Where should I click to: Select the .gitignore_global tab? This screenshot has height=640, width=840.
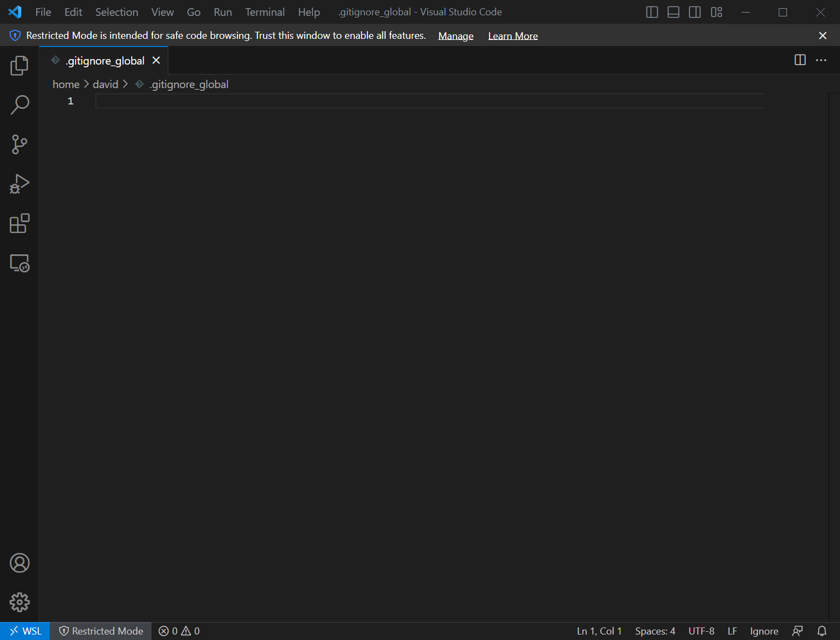click(104, 60)
